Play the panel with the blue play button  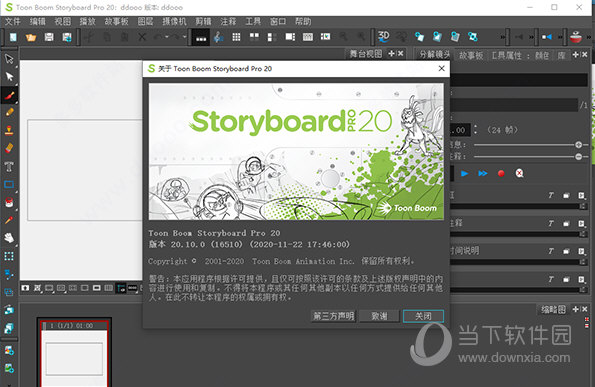click(464, 173)
